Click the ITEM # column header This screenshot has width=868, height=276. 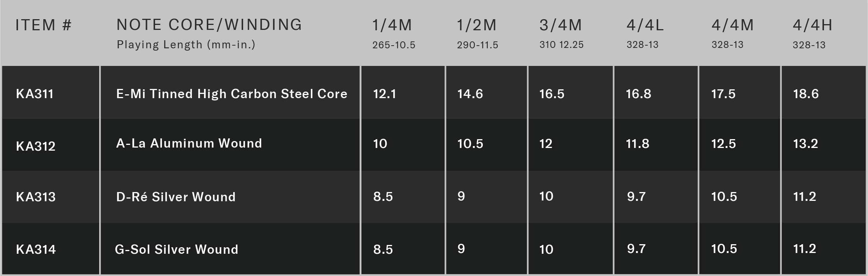point(44,25)
